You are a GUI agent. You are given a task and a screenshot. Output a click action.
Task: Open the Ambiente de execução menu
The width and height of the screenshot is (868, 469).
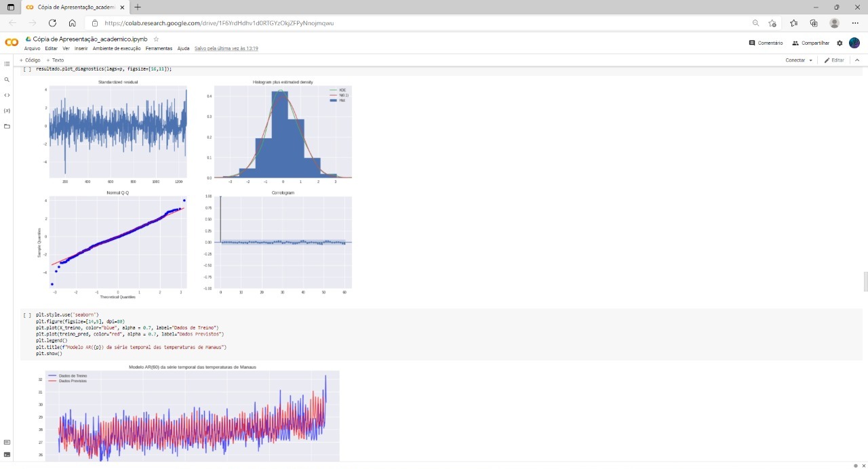(x=117, y=49)
